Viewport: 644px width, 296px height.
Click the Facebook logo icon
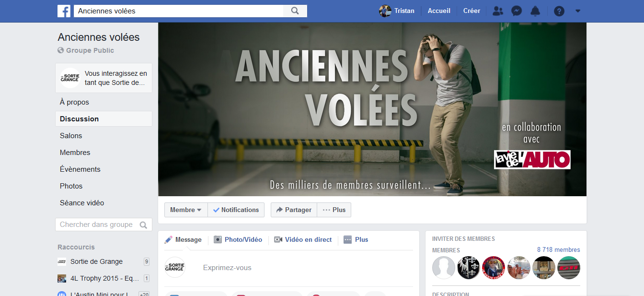64,11
